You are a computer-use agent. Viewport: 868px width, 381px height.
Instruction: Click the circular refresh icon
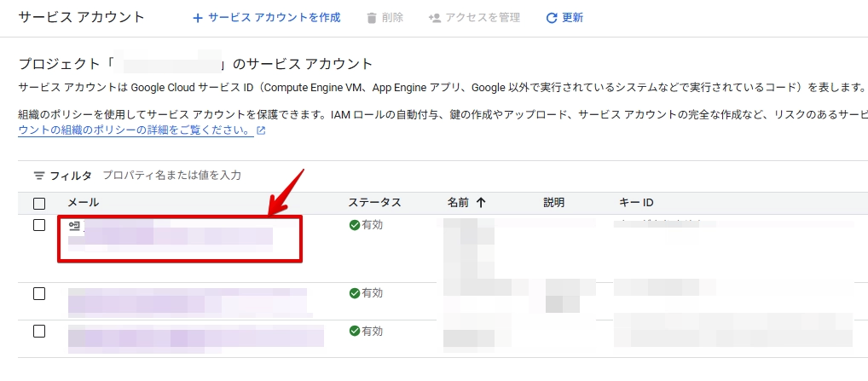[x=551, y=18]
